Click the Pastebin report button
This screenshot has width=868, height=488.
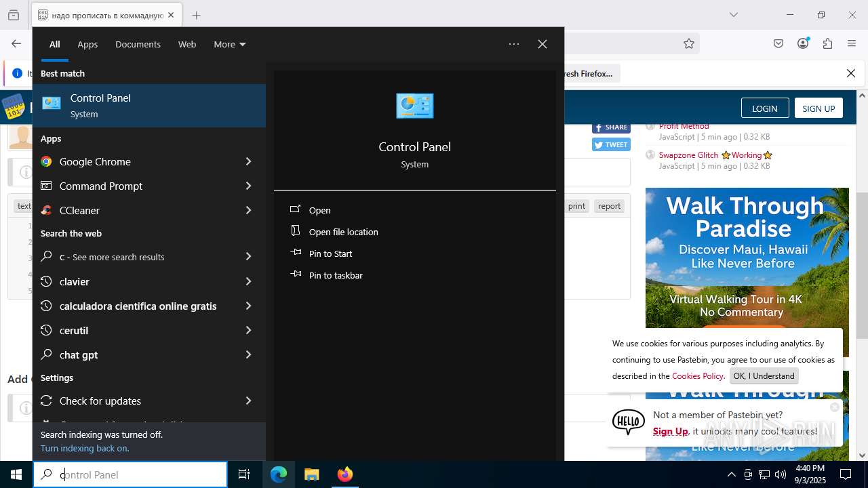point(609,206)
